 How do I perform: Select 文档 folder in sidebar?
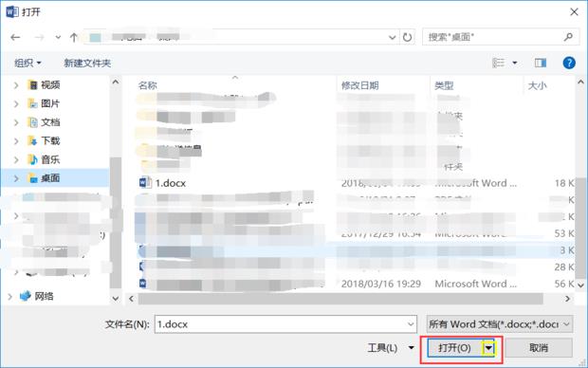pos(50,122)
